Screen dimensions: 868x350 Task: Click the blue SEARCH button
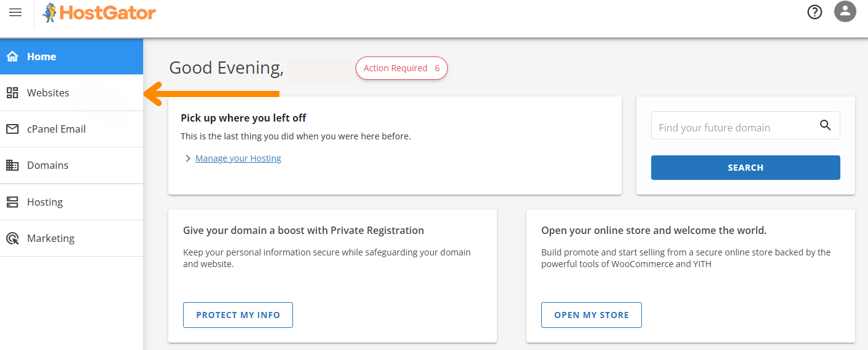[745, 168]
